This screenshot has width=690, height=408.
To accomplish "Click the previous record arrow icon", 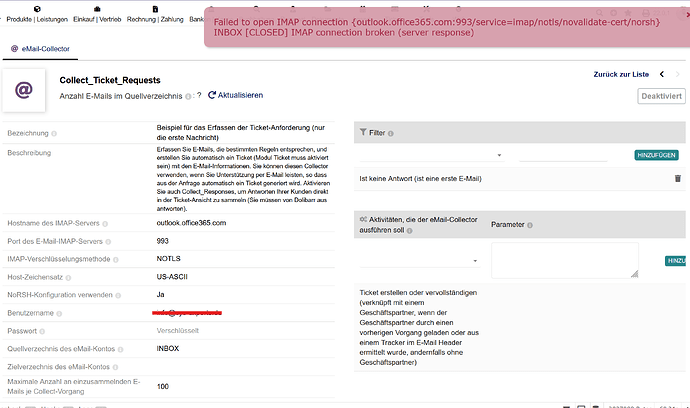I will (x=659, y=74).
